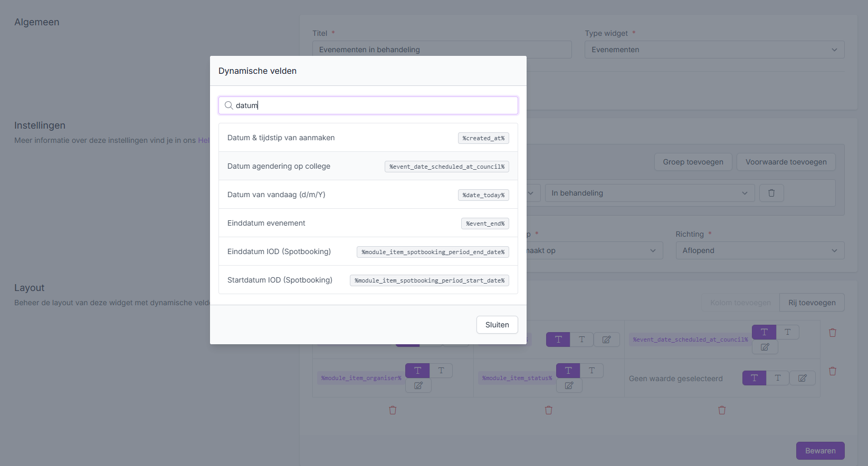Click the search magnifier icon in Dynamische velden

click(x=229, y=105)
